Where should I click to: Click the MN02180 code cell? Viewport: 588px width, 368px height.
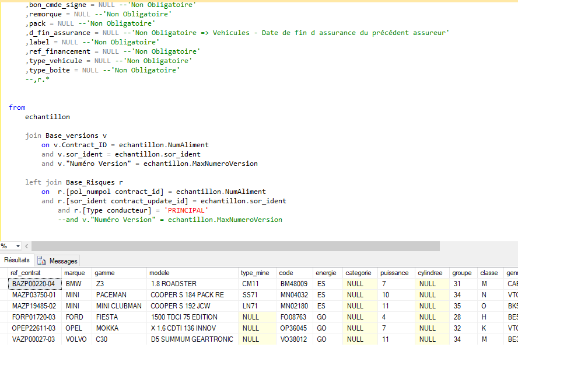(295, 306)
